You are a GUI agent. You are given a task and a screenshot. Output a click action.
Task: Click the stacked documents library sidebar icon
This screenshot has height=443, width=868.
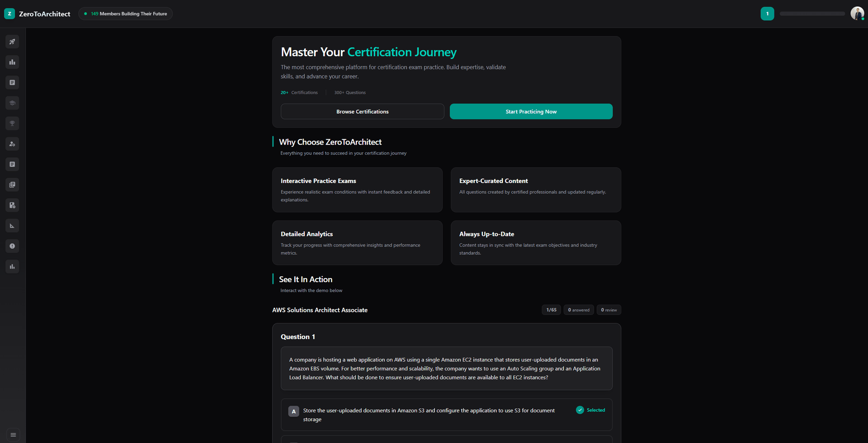click(12, 185)
